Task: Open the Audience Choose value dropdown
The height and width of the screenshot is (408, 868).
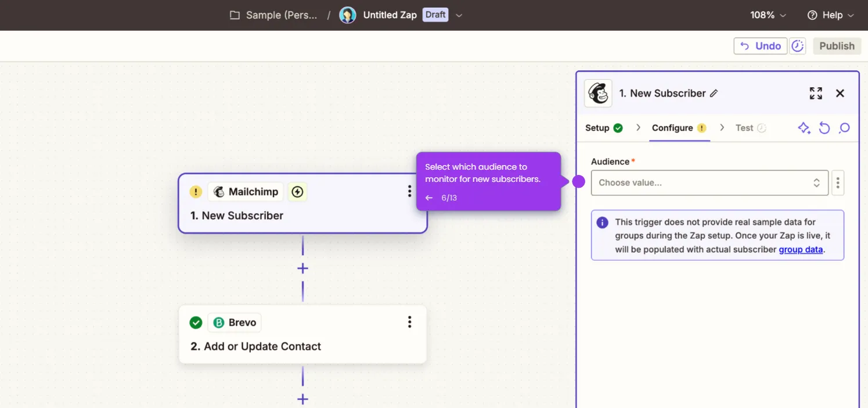Action: coord(709,182)
